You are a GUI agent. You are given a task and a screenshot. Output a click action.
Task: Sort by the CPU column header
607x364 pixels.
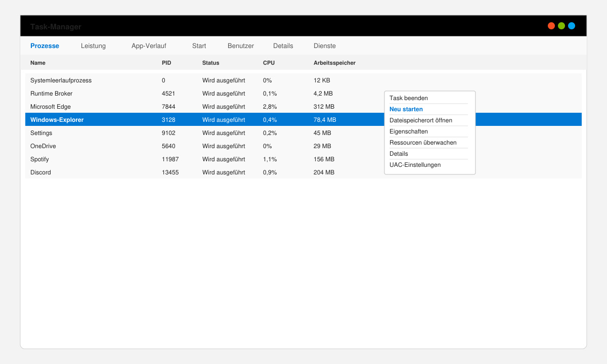coord(269,63)
